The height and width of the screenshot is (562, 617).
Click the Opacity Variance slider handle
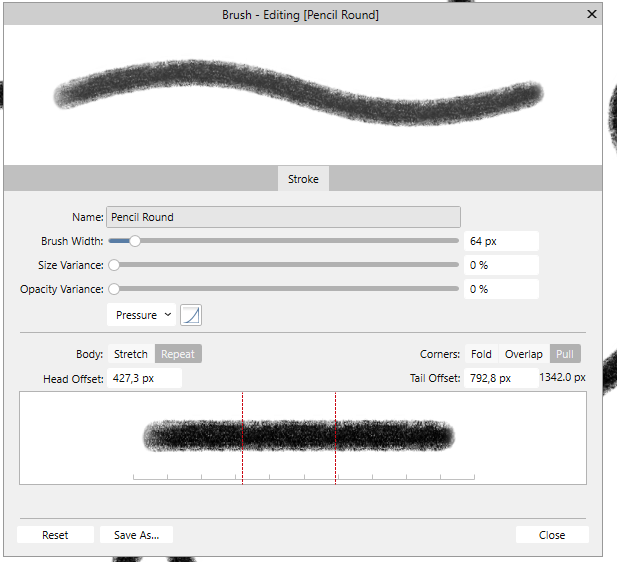tap(114, 289)
